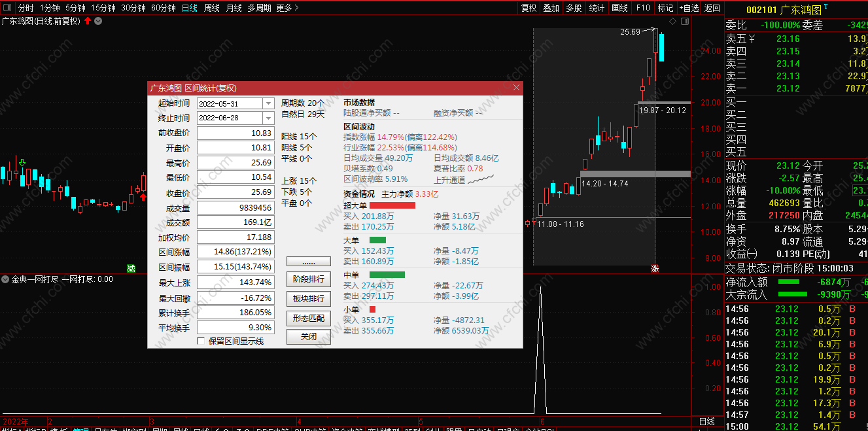Click the red square icon beside 分时
Image resolution: width=868 pixels, height=431 pixels.
click(x=7, y=8)
